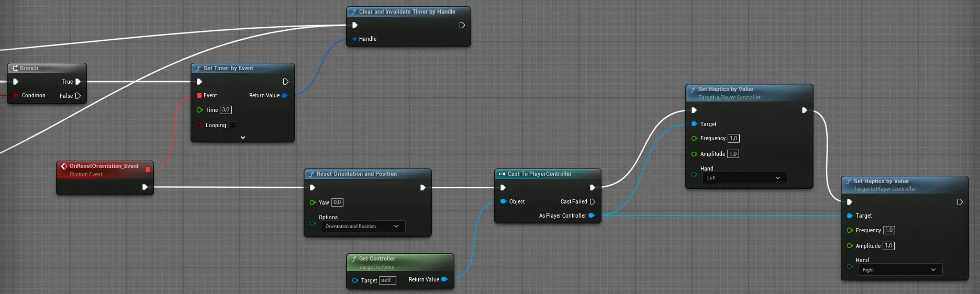Image resolution: width=980 pixels, height=294 pixels.
Task: Click the OnResetOrientation_Event delegate output pin
Action: point(148,169)
